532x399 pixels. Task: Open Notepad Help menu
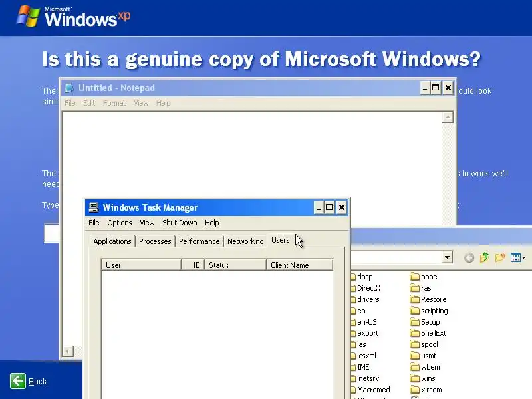click(x=163, y=103)
